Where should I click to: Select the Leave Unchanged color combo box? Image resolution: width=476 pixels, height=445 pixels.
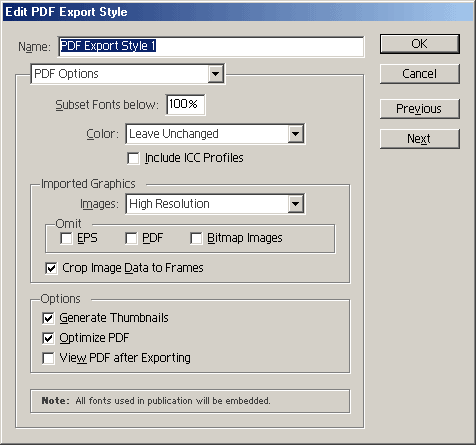(x=215, y=134)
